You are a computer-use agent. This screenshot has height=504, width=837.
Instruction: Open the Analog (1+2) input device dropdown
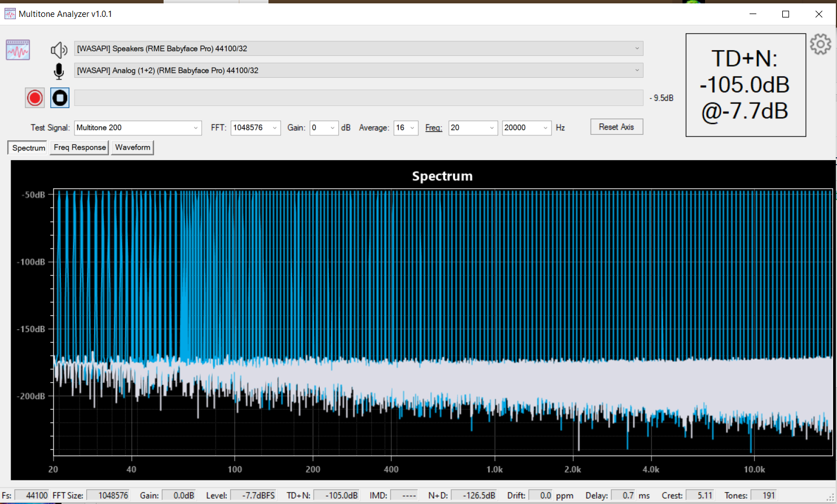[359, 70]
